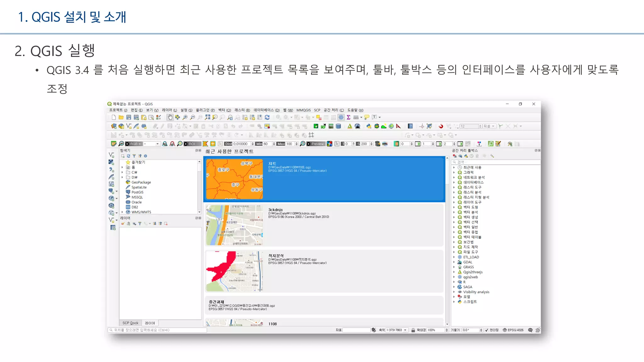644x362 pixels.
Task: Open the 공간 처리 menu
Action: coord(334,110)
